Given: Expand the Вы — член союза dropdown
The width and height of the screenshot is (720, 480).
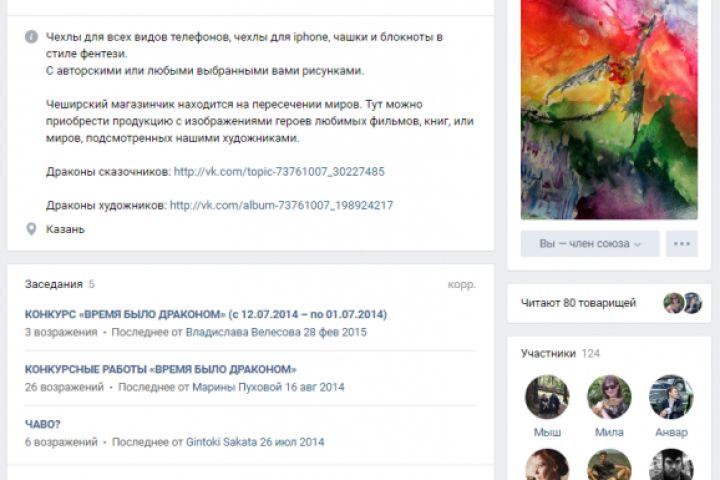Looking at the screenshot, I should tap(590, 243).
